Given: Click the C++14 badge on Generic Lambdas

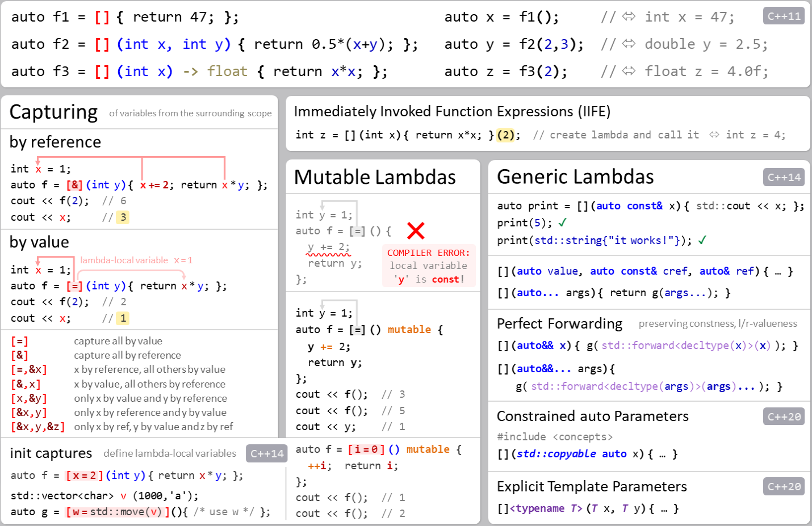Looking at the screenshot, I should coord(784,177).
